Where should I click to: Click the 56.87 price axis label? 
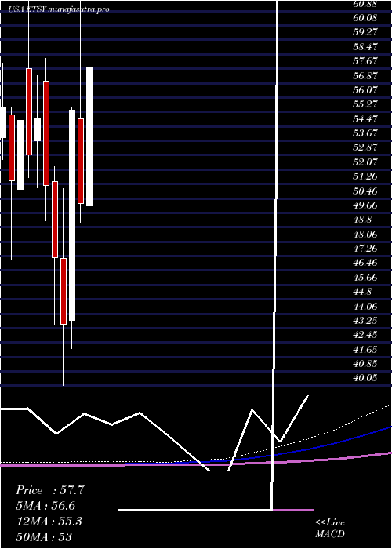365,75
